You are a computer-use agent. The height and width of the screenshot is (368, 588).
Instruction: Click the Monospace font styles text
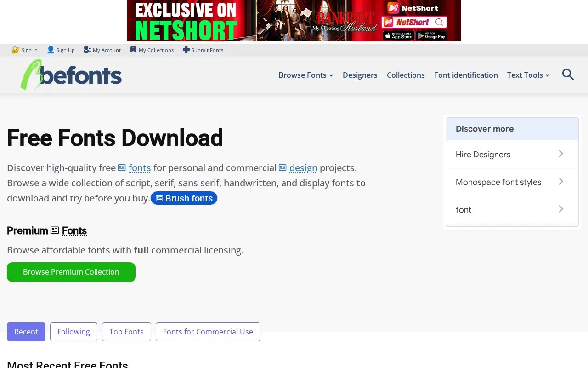[498, 182]
